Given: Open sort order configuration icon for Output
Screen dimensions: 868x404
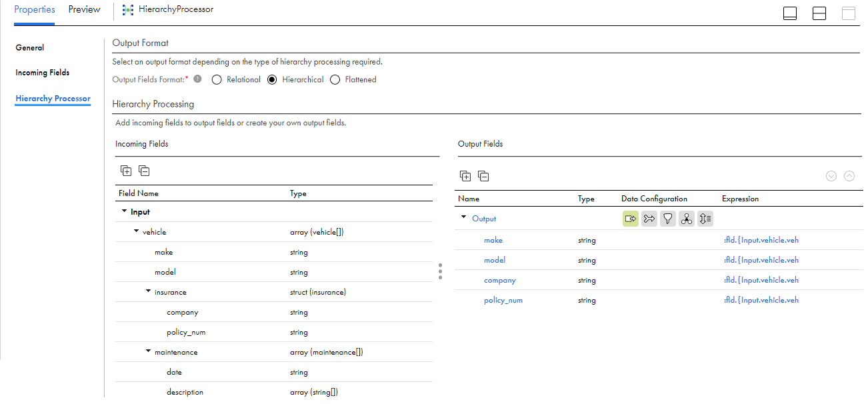Looking at the screenshot, I should click(x=705, y=219).
